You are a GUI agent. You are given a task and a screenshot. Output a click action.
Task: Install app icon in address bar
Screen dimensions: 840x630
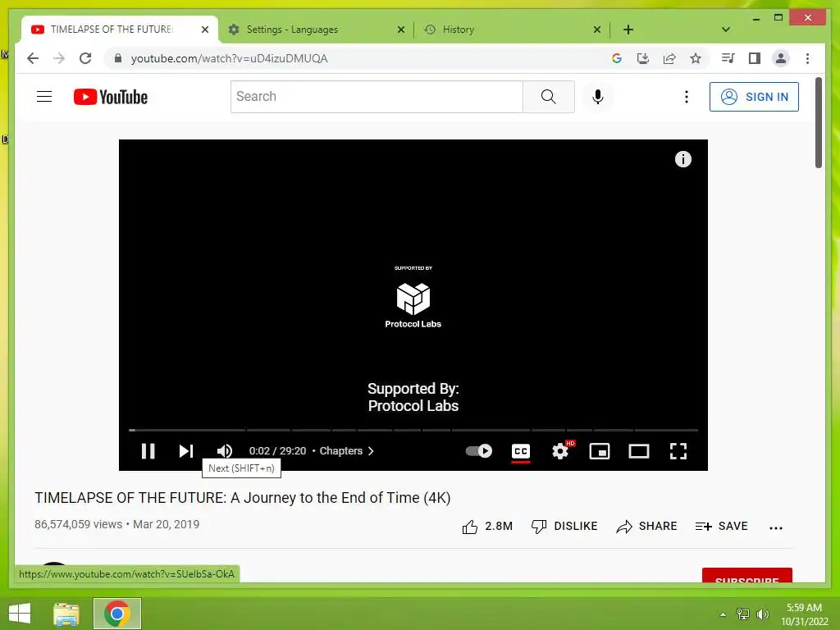coord(643,58)
